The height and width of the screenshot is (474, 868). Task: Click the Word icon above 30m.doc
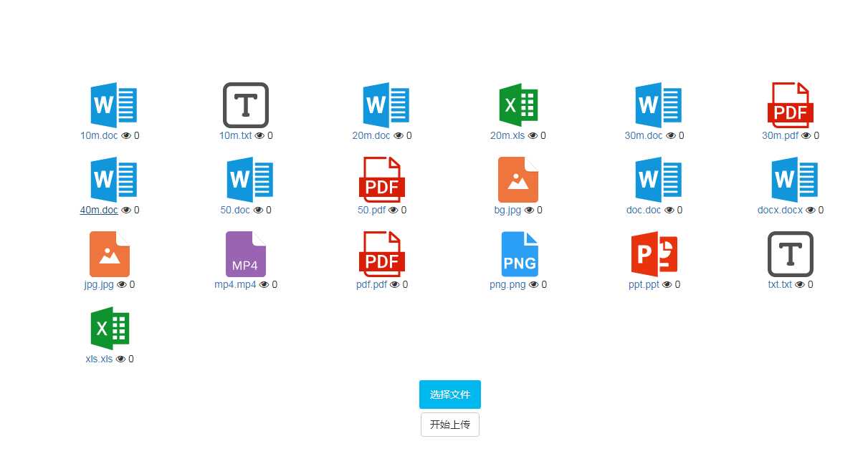(x=658, y=105)
